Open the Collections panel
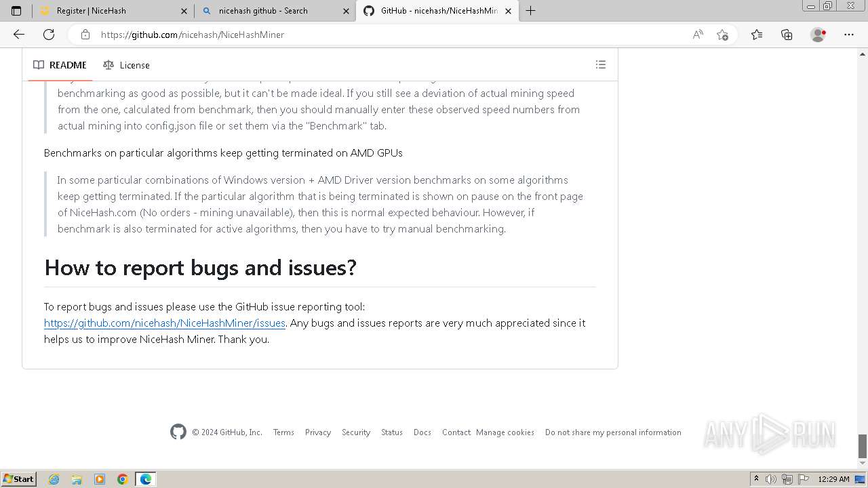Screen dimensions: 868x488 [787, 35]
